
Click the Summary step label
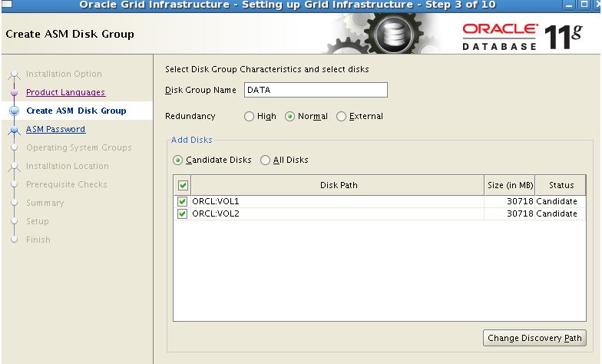coord(45,203)
